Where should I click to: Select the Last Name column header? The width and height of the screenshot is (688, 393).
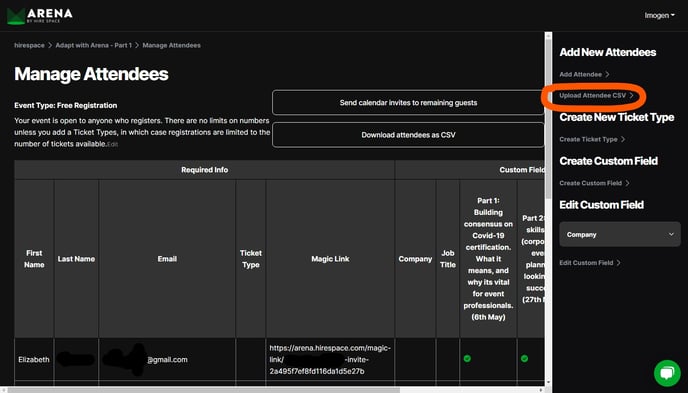(x=76, y=259)
